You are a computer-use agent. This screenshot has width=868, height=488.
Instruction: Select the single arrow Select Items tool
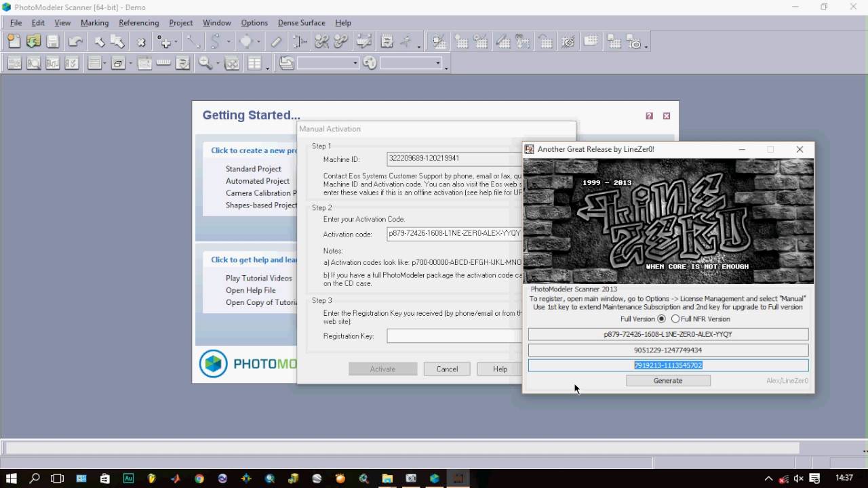(x=99, y=42)
